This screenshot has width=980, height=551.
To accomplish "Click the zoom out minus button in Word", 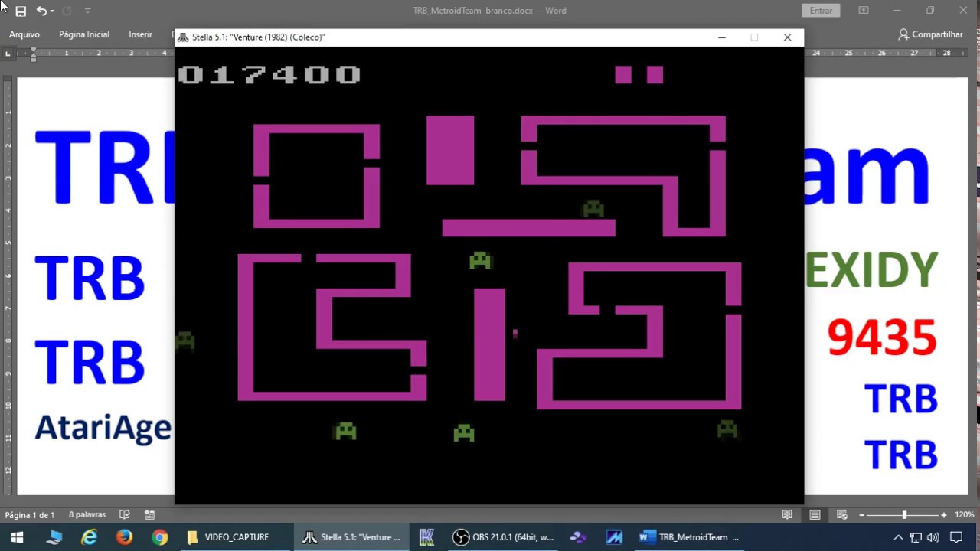I will [862, 515].
